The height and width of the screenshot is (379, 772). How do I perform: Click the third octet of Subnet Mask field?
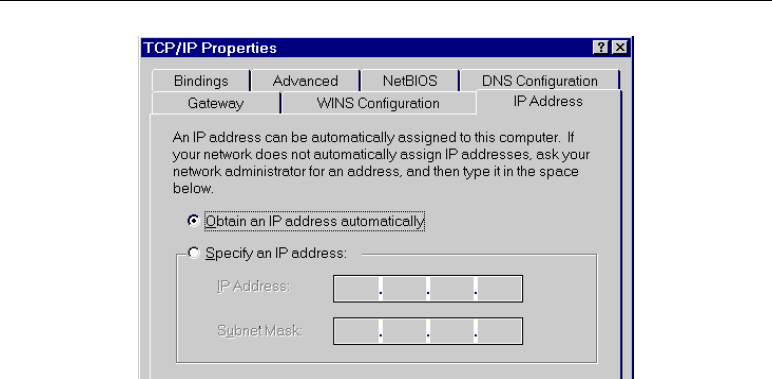pos(451,331)
